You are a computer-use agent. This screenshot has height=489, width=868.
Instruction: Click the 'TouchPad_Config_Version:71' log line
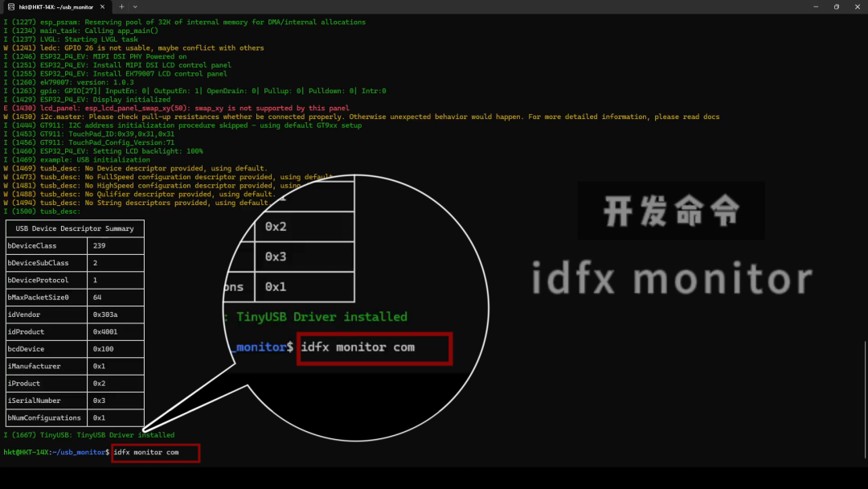pyautogui.click(x=89, y=142)
